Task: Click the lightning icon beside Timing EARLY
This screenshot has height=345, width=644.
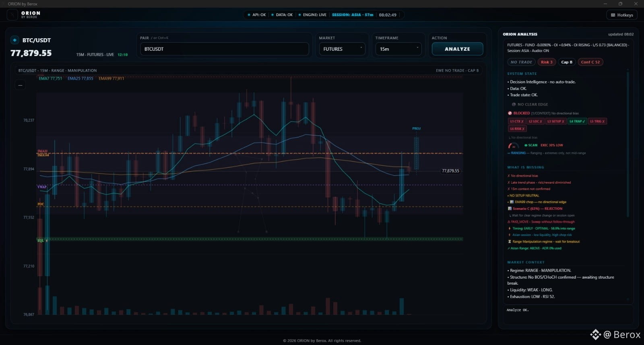Action: [x=510, y=228]
